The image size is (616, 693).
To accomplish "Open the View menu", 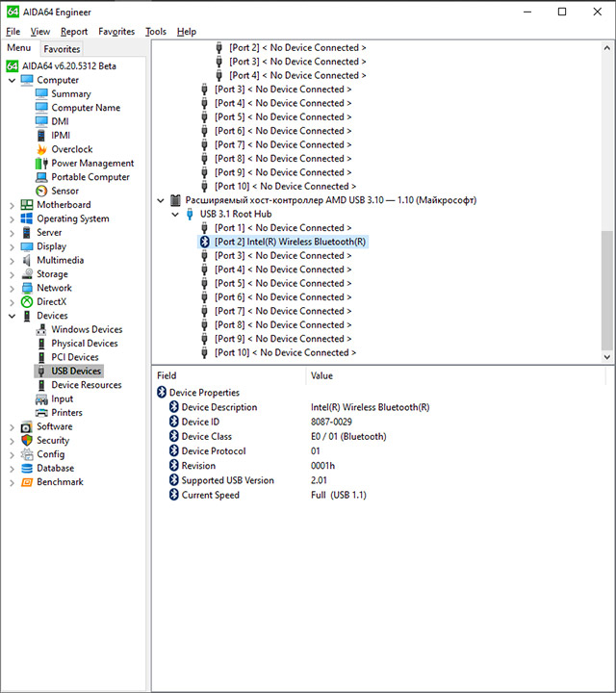I will [x=40, y=32].
